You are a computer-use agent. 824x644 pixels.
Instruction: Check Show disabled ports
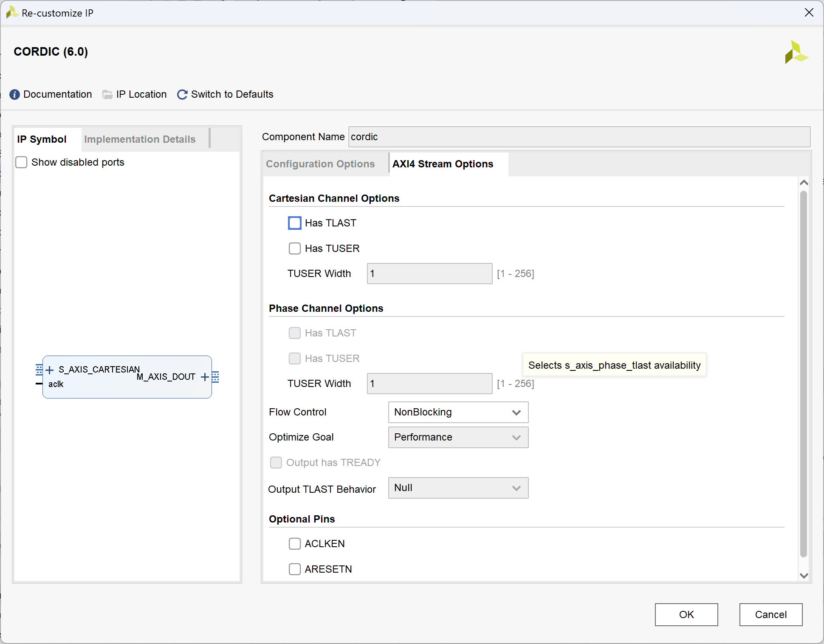[x=21, y=162]
